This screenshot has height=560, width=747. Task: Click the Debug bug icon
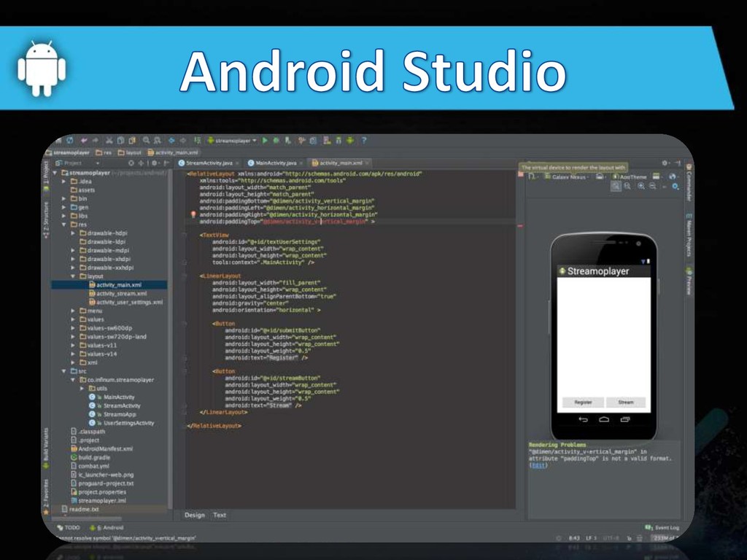(276, 141)
